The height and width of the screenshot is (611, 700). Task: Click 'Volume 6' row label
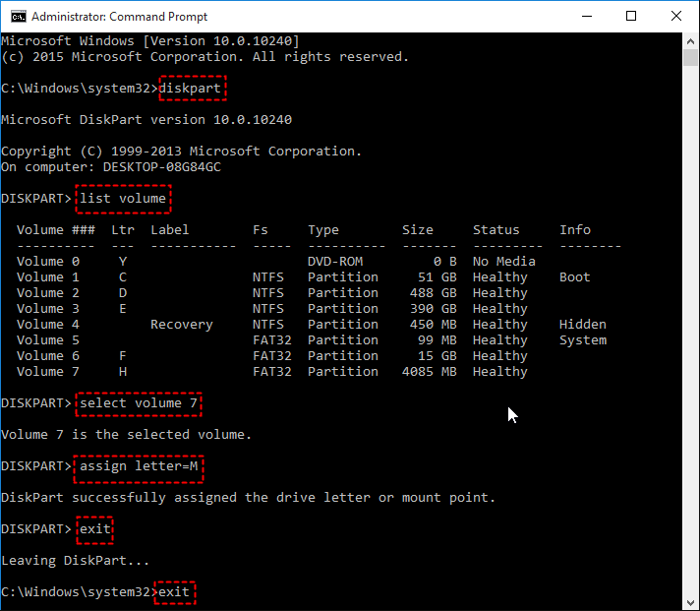[48, 356]
